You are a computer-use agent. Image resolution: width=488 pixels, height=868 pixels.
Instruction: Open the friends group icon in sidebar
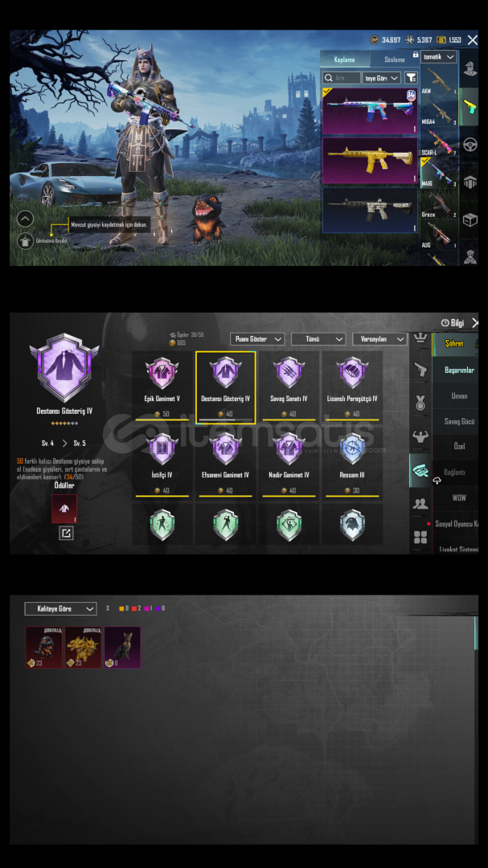[420, 504]
